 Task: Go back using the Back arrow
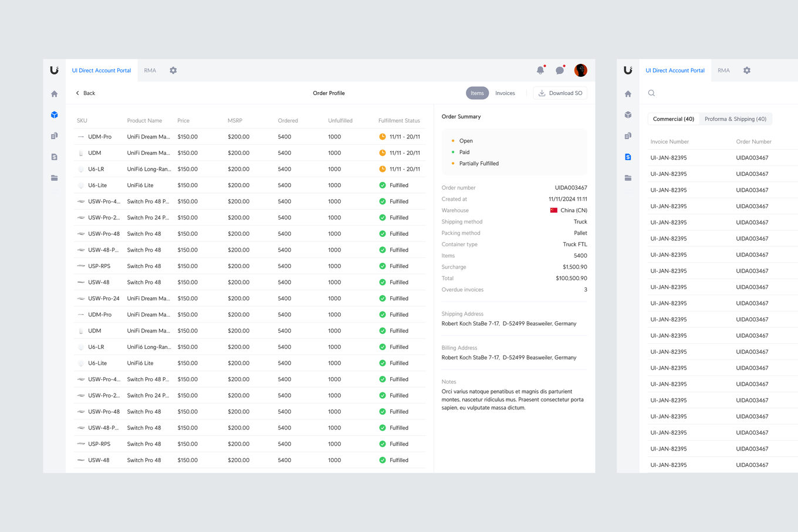[85, 93]
